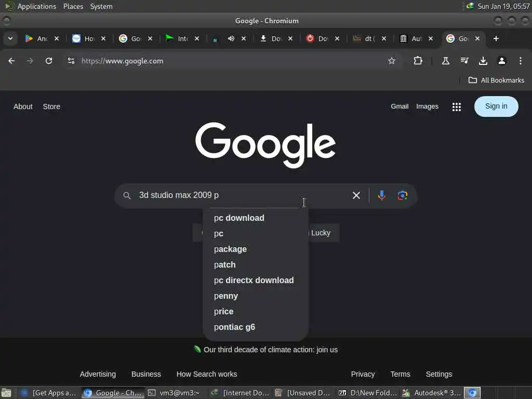The width and height of the screenshot is (532, 399).
Task: Click the magnifier icon in search box
Action: point(127,195)
